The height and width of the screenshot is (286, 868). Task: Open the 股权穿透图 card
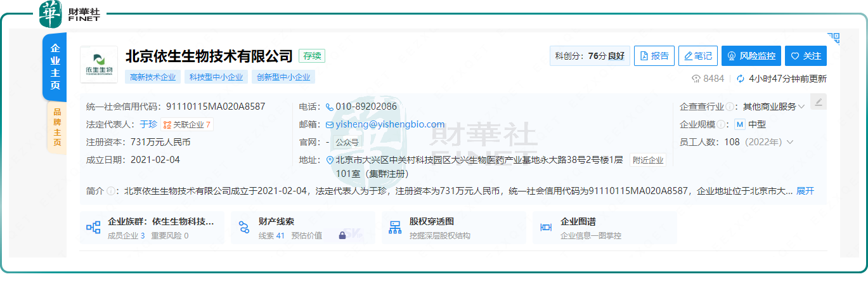point(454,228)
